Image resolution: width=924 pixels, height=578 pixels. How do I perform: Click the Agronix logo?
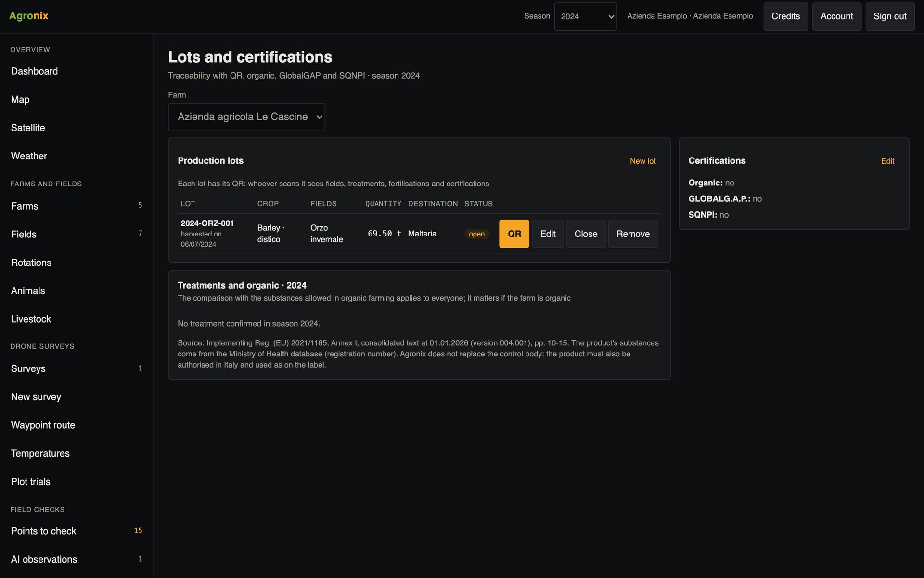tap(29, 16)
